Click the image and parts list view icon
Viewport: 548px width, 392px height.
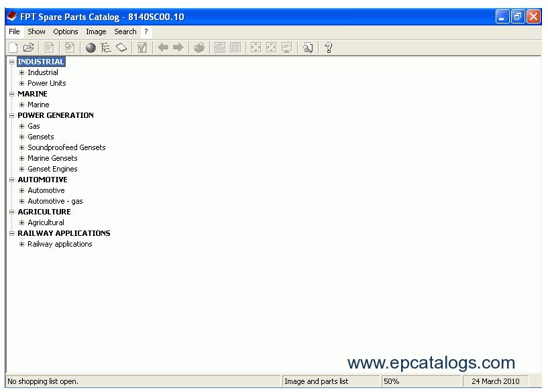220,48
